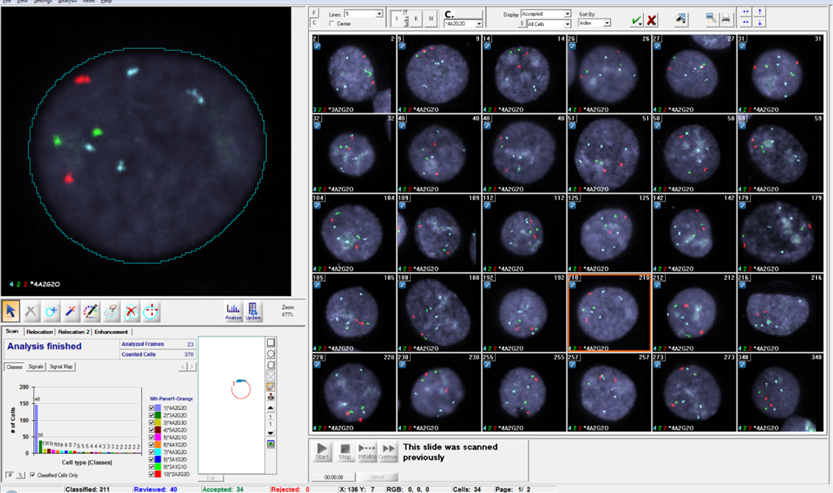The width and height of the screenshot is (833, 493).
Task: Step slide map level down
Action: 271,433
